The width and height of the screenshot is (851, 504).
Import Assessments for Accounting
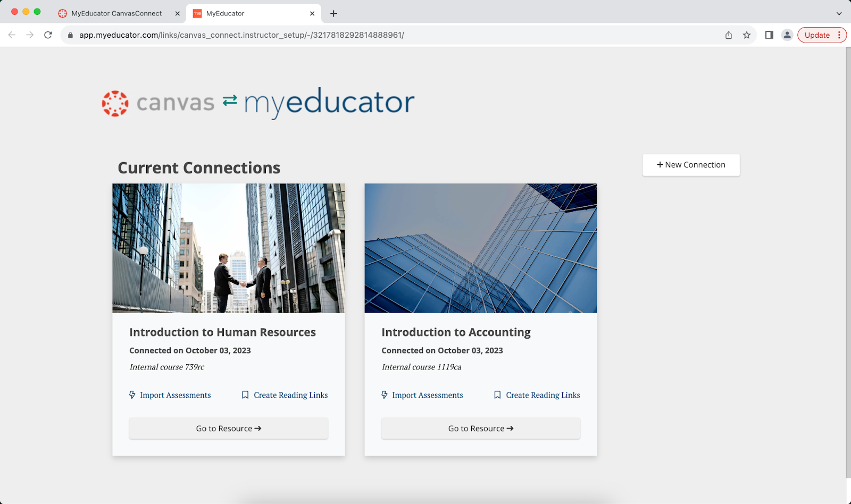pos(422,395)
